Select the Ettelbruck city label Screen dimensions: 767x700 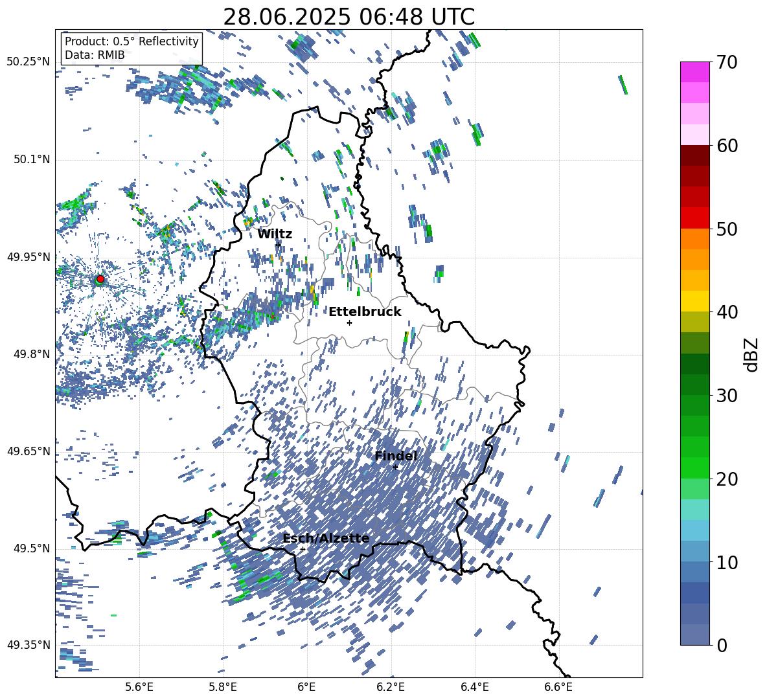click(365, 312)
